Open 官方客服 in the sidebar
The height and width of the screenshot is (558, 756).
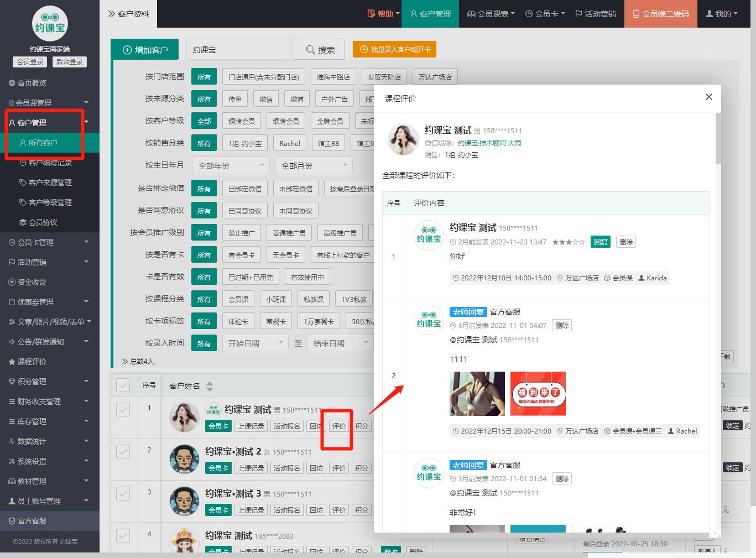coord(50,521)
